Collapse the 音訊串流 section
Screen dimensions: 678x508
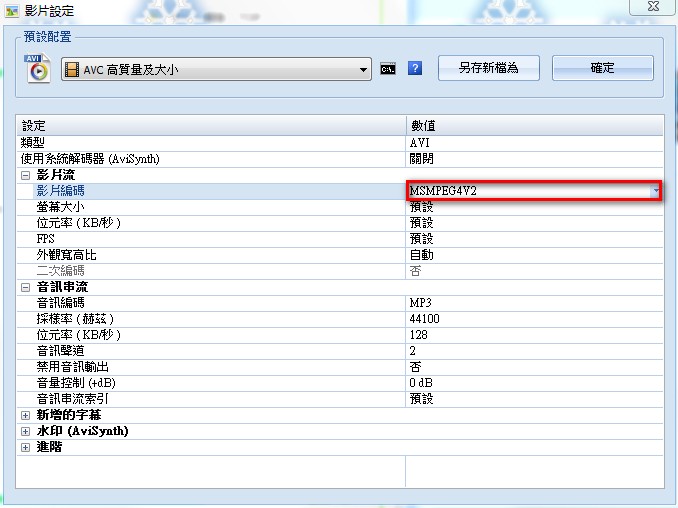click(x=26, y=287)
